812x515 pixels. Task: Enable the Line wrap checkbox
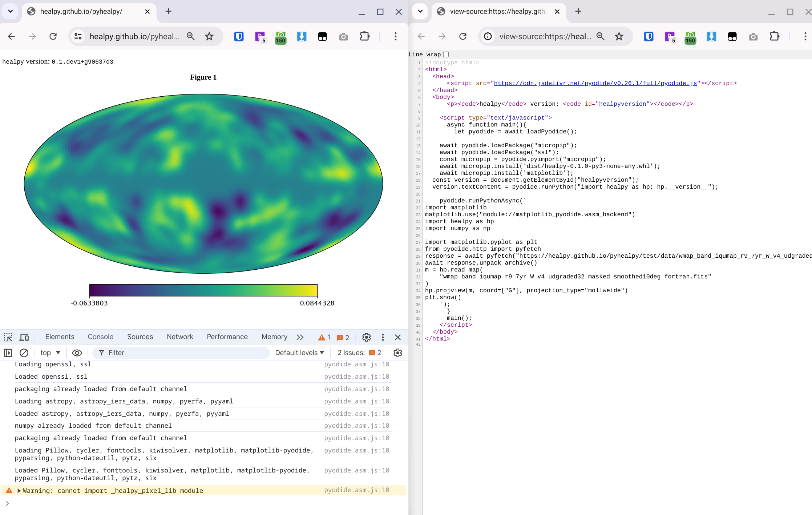click(446, 55)
